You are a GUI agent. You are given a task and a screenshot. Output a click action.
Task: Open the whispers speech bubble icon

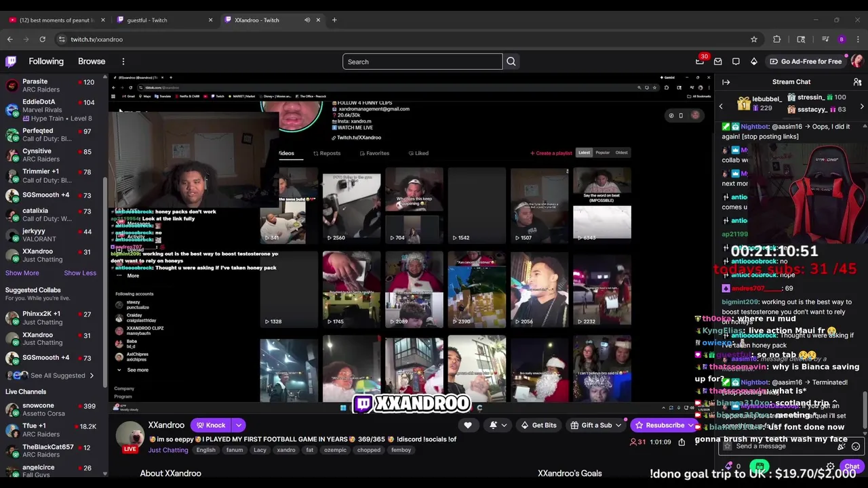(736, 62)
